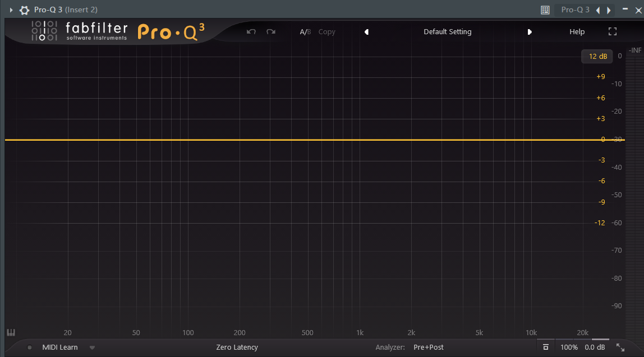Click the resize interface arrows icon
Viewport: 644px width, 357px height.
click(620, 347)
